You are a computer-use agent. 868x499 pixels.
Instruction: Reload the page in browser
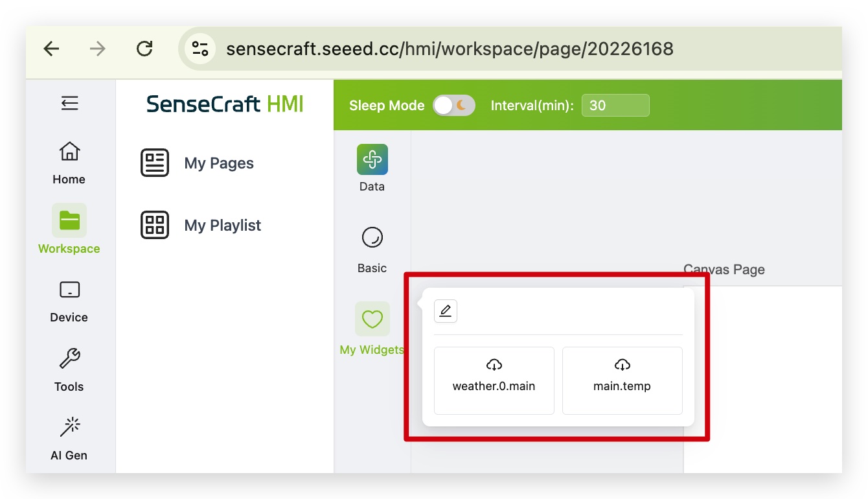click(x=144, y=49)
